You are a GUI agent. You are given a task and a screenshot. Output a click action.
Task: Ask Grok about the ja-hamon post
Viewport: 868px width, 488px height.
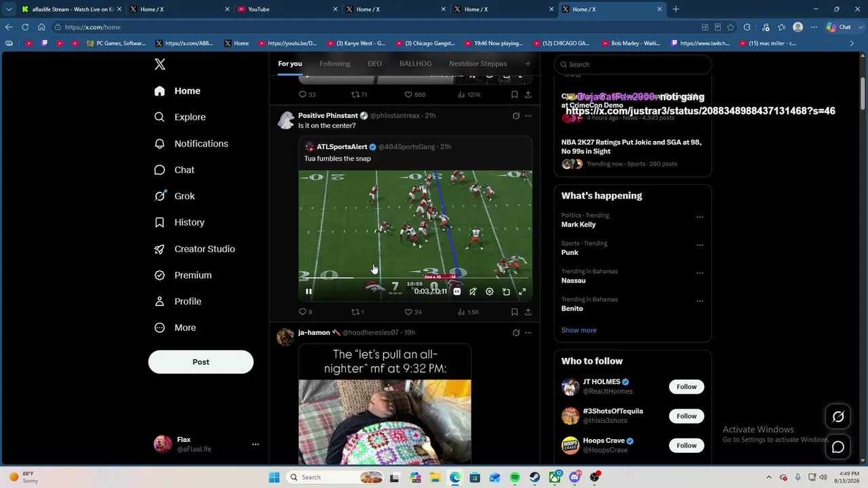(x=516, y=333)
